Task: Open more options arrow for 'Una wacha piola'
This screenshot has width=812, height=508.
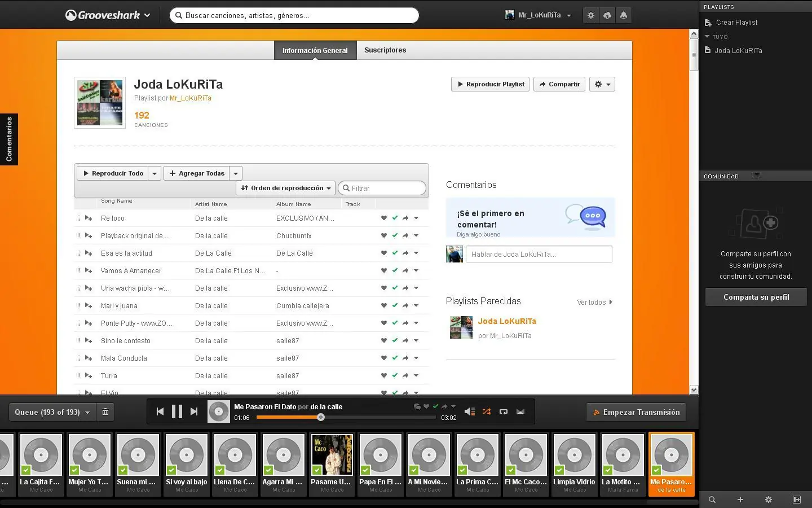Action: pyautogui.click(x=416, y=288)
